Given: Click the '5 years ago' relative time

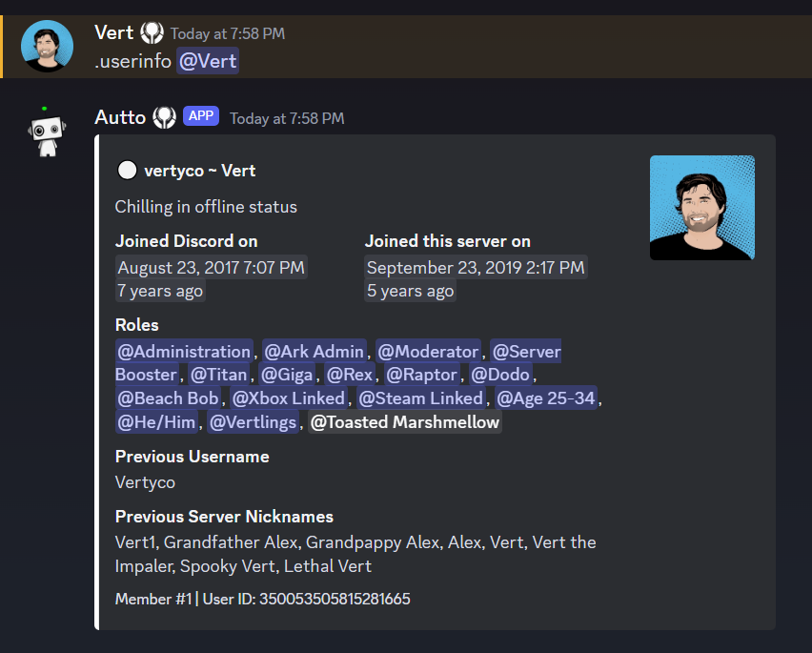Looking at the screenshot, I should (410, 291).
